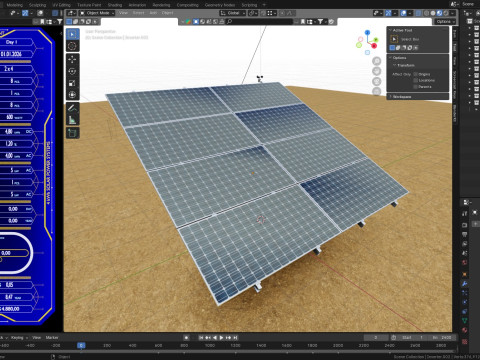Open the Options dropdown in viewport
Image resolution: width=480 pixels, height=360 pixels.
(445, 21)
